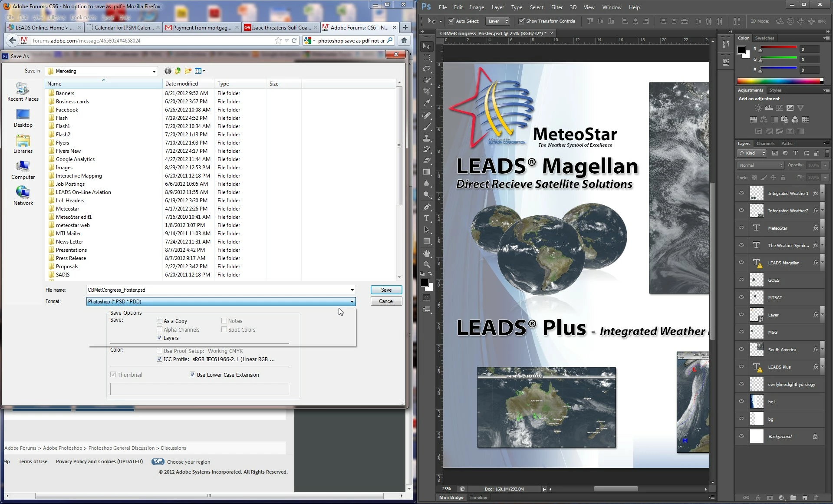The width and height of the screenshot is (833, 504).
Task: Go up one folder level in Save As
Action: [x=178, y=71]
